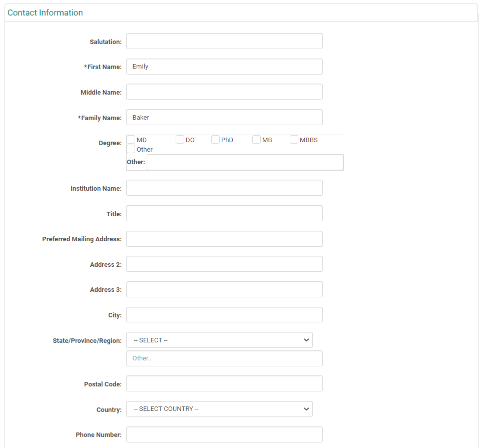
Task: Check the MD degree checkbox
Action: (x=131, y=140)
